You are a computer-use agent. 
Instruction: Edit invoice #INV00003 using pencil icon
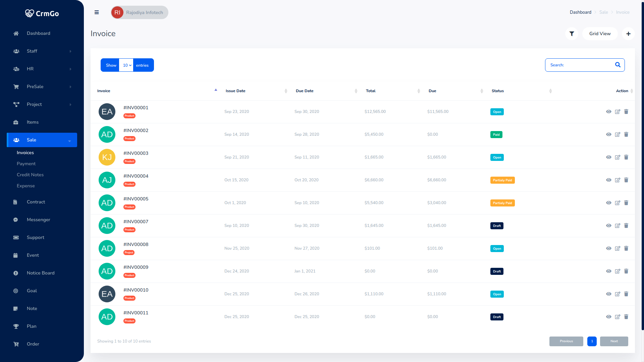tap(617, 157)
